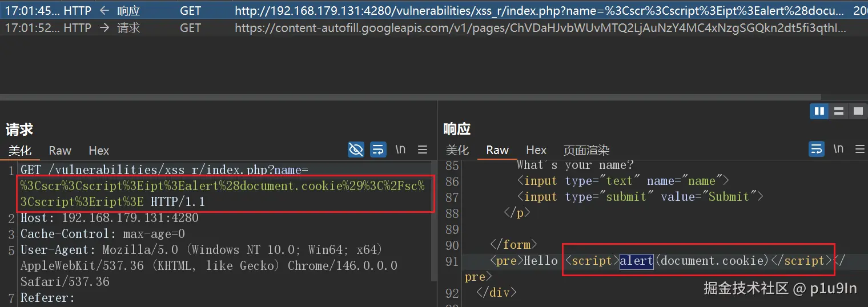Viewport: 868px width, 307px height.
Task: Toggle hidden-characters eye icon in request panel
Action: point(356,150)
